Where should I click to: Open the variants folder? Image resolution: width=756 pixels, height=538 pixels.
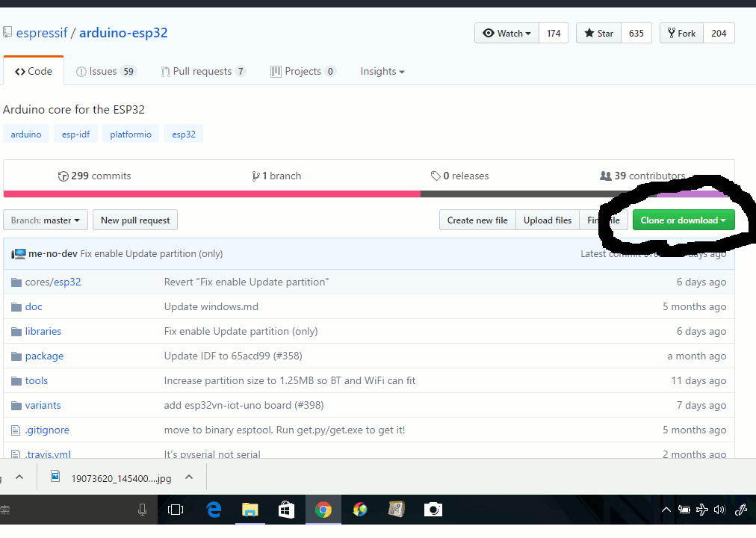[x=43, y=405]
